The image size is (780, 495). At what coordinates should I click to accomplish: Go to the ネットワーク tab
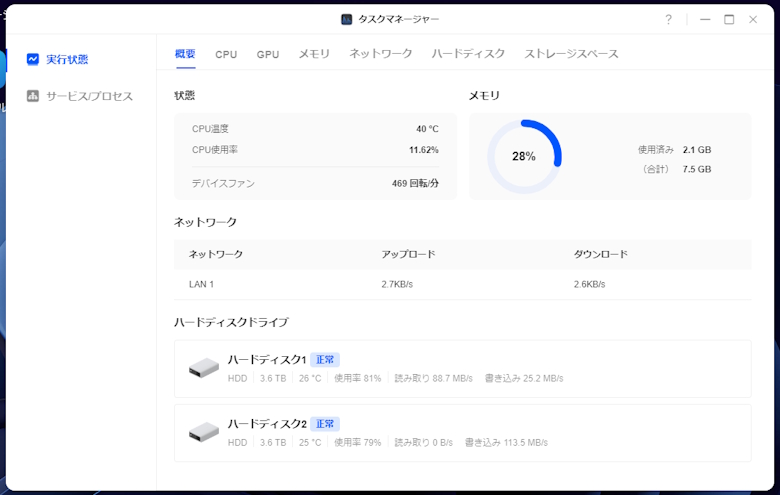pyautogui.click(x=380, y=54)
